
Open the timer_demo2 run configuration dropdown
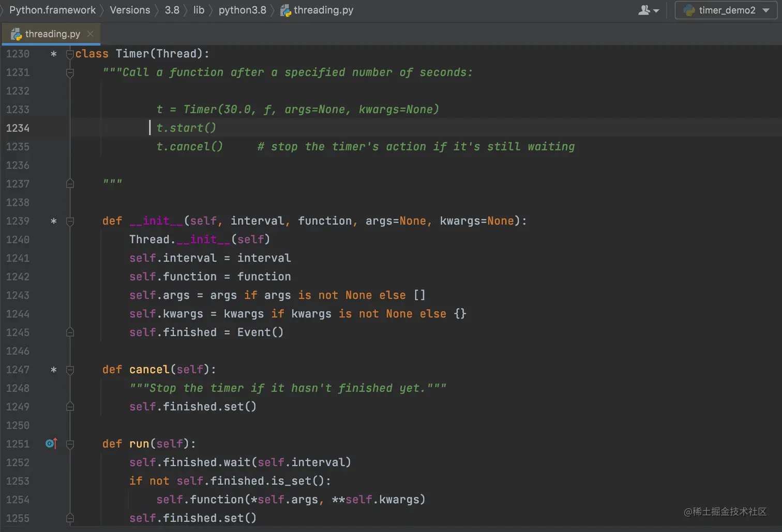(x=726, y=10)
